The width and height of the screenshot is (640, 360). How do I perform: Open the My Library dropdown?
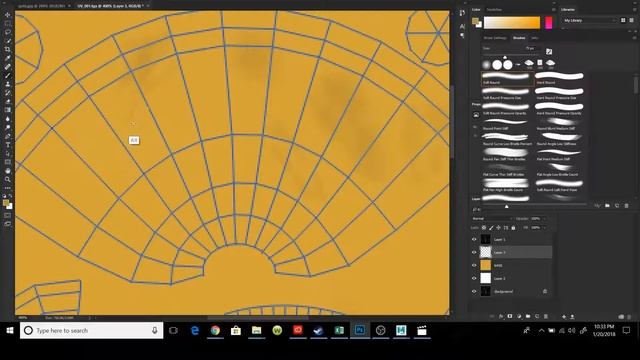589,20
